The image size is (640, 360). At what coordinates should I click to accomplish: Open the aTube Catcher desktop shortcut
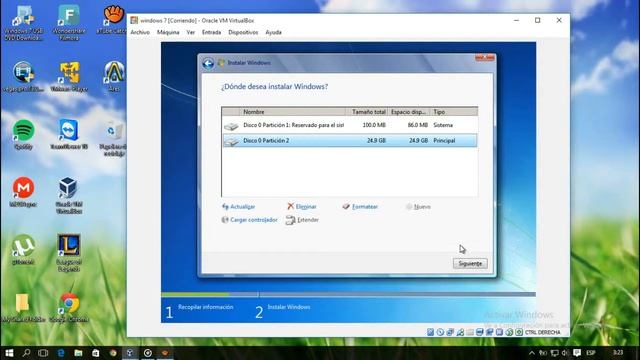click(112, 19)
